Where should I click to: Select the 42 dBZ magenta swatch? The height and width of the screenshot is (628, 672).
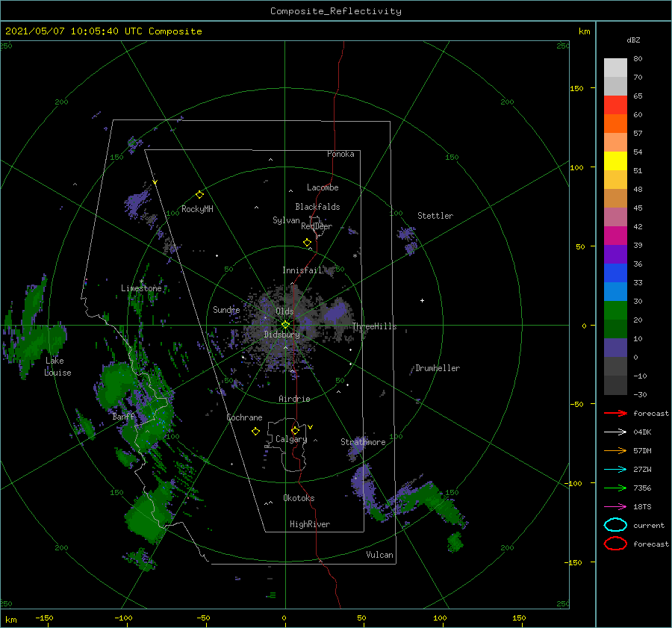point(615,235)
